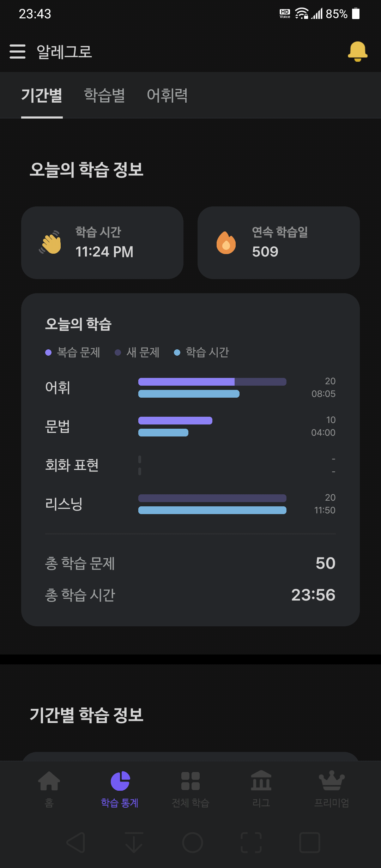Open the 연속 학습일 509 card
Screen dimensions: 381x868
click(x=279, y=243)
